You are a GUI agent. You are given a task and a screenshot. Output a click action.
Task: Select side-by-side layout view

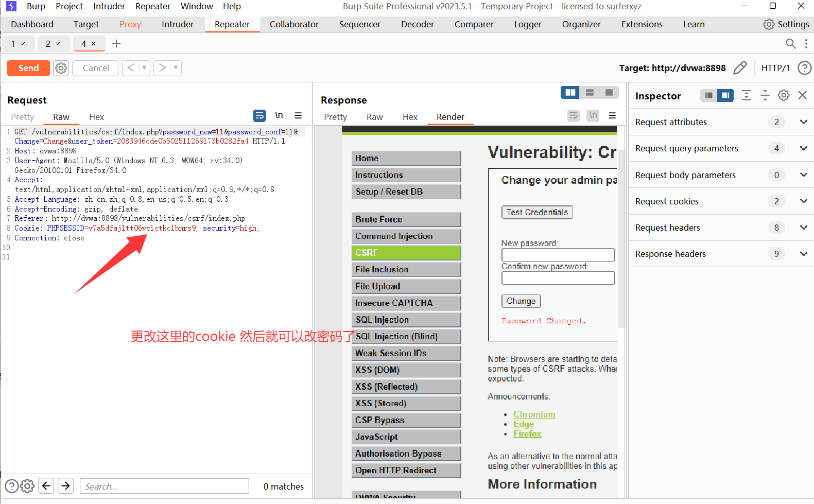pyautogui.click(x=570, y=92)
